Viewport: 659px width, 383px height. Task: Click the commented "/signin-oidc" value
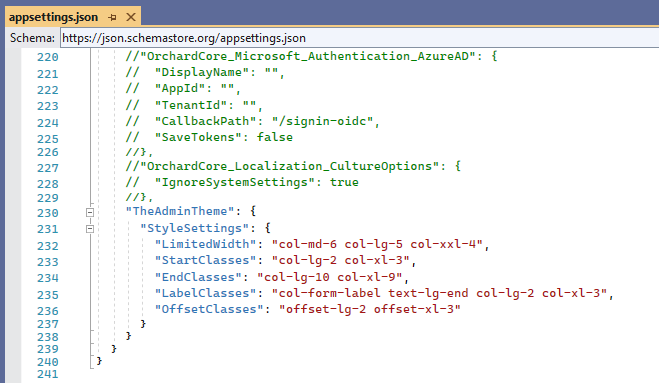[322, 121]
